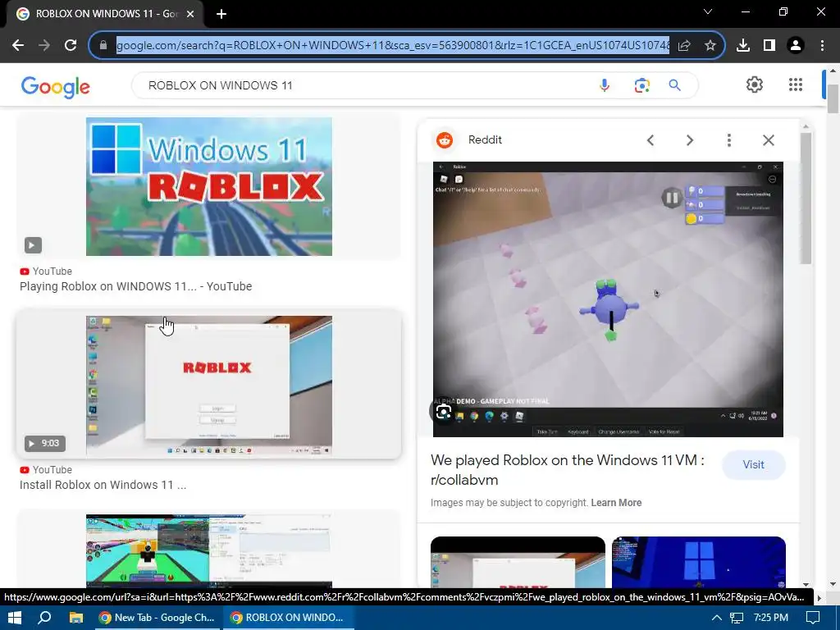Screen dimensions: 840x630
Task: Click the Visit button
Action: (753, 464)
